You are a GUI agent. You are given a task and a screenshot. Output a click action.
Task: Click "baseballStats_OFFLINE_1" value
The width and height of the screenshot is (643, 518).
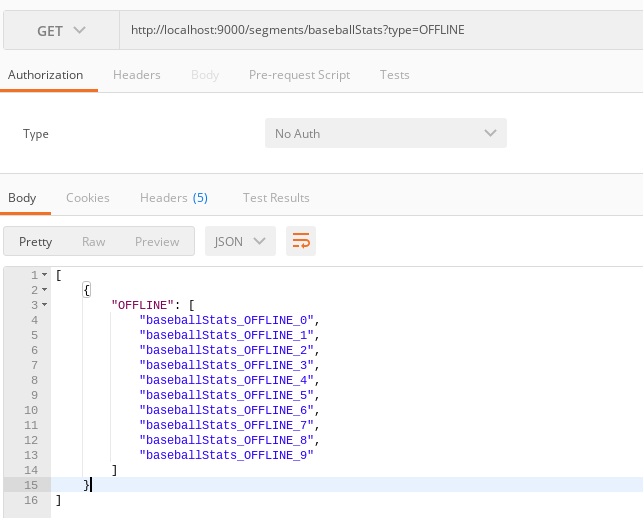pos(226,335)
